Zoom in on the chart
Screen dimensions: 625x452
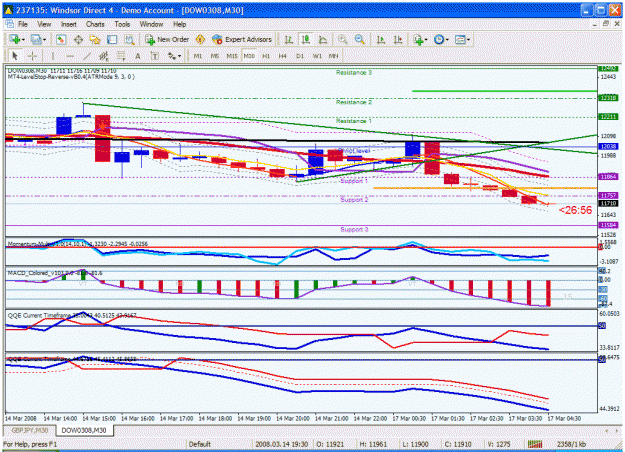pos(342,39)
